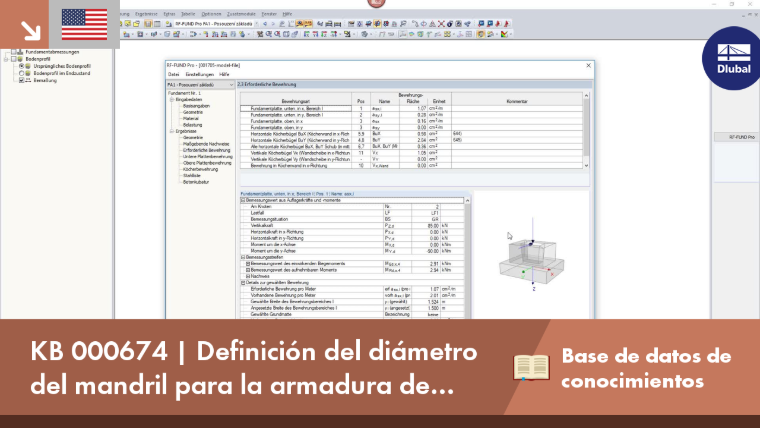Image resolution: width=760 pixels, height=428 pixels.
Task: Click the reinforcement table vertical scrollbar
Action: tap(586, 130)
